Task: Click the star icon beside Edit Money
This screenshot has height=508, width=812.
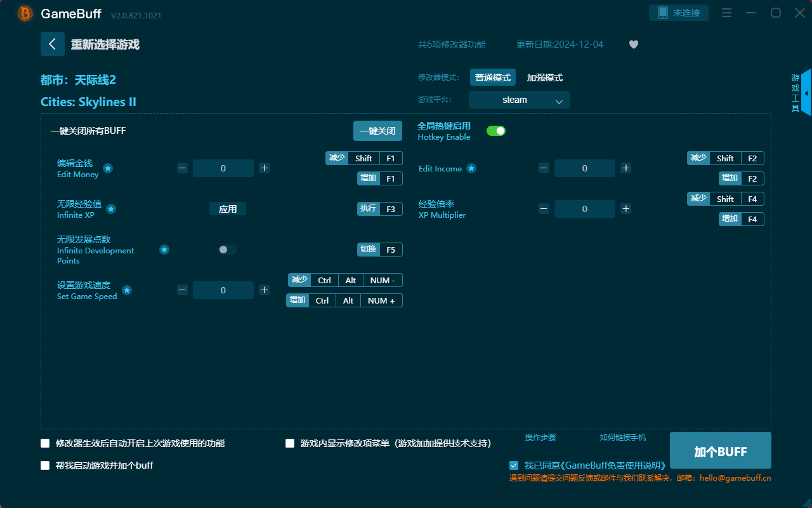Action: [108, 168]
